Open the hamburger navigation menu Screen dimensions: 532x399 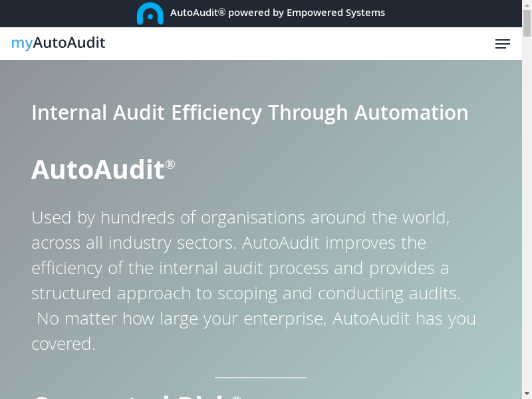pyautogui.click(x=503, y=44)
